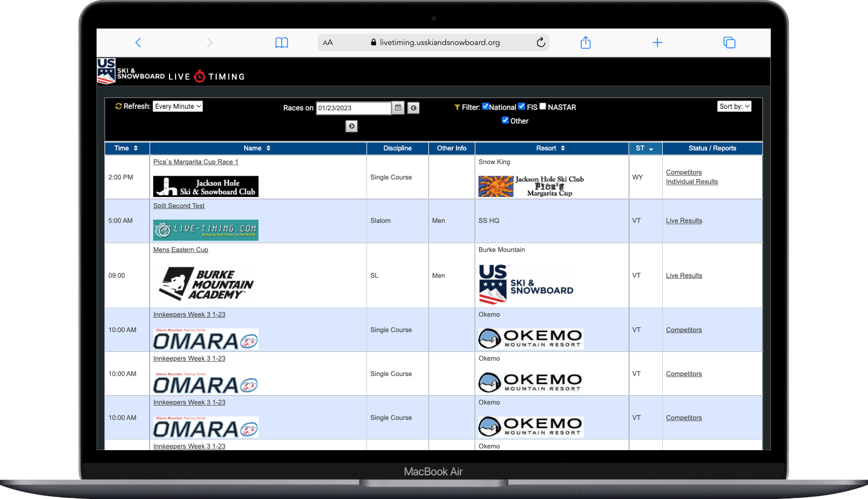Open a new tab with plus icon
Screen dimensions: 868x499
[657, 43]
